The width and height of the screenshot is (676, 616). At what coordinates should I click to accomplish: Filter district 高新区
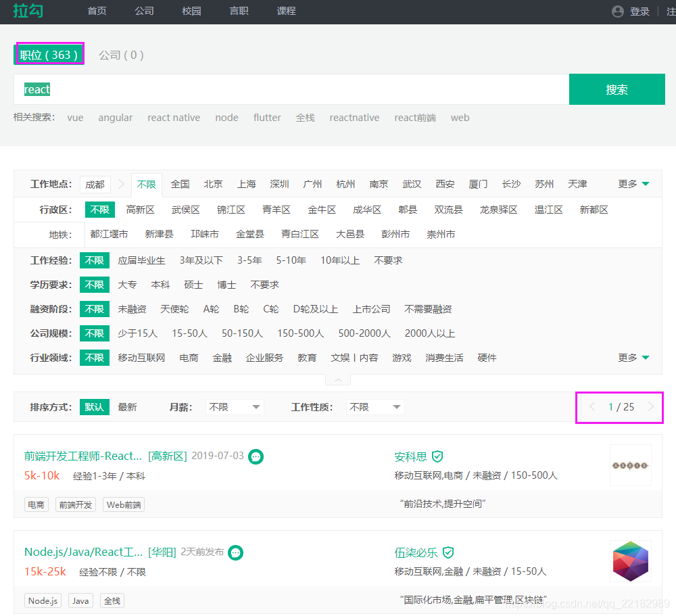[140, 210]
